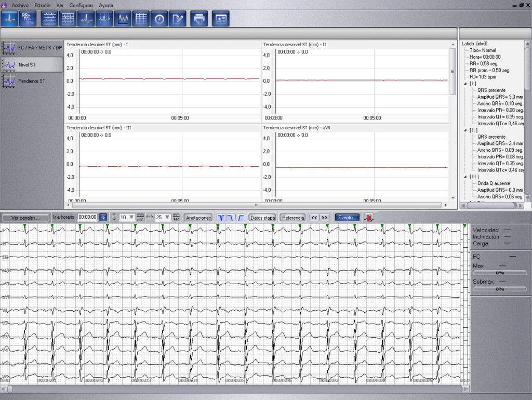This screenshot has width=532, height=400.
Task: Click the Max heart rate progress bar
Action: pyautogui.click(x=500, y=273)
